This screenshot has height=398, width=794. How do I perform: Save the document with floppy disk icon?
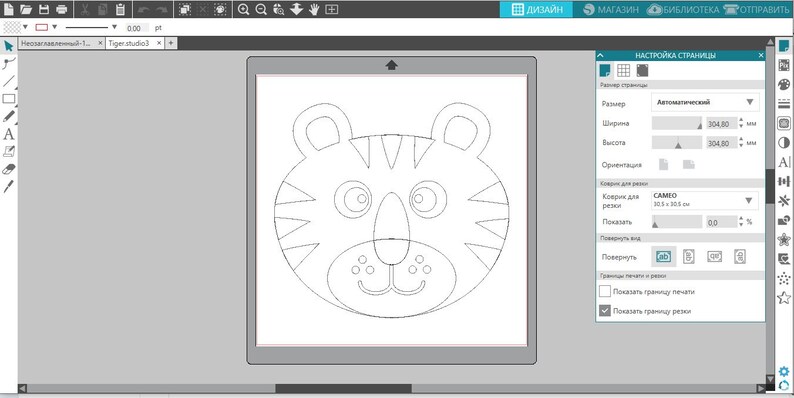[44, 9]
